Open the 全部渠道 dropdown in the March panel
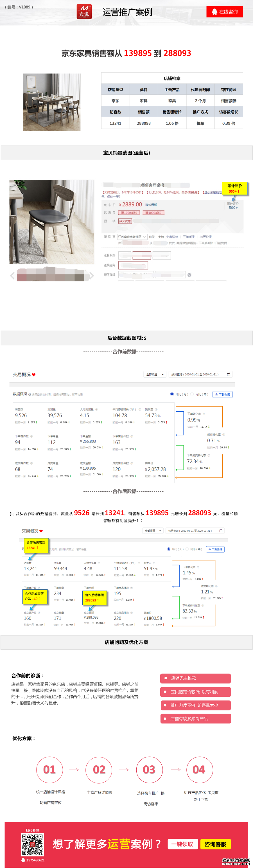The height and width of the screenshot is (868, 253). (153, 531)
